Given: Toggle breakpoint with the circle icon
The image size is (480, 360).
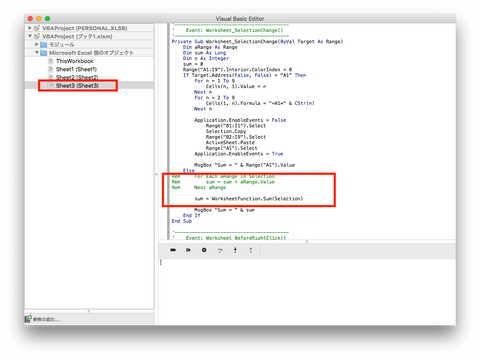Looking at the screenshot, I should point(204,250).
